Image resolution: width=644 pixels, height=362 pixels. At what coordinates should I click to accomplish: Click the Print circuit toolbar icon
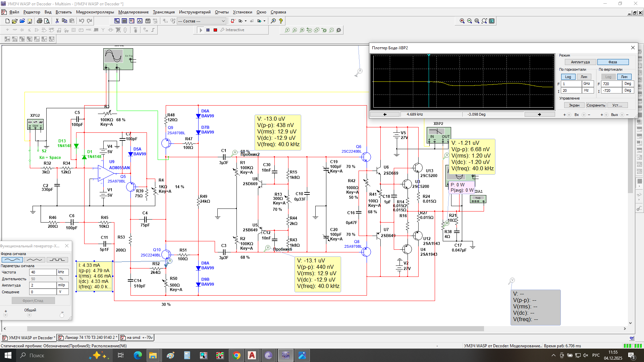pos(39,21)
